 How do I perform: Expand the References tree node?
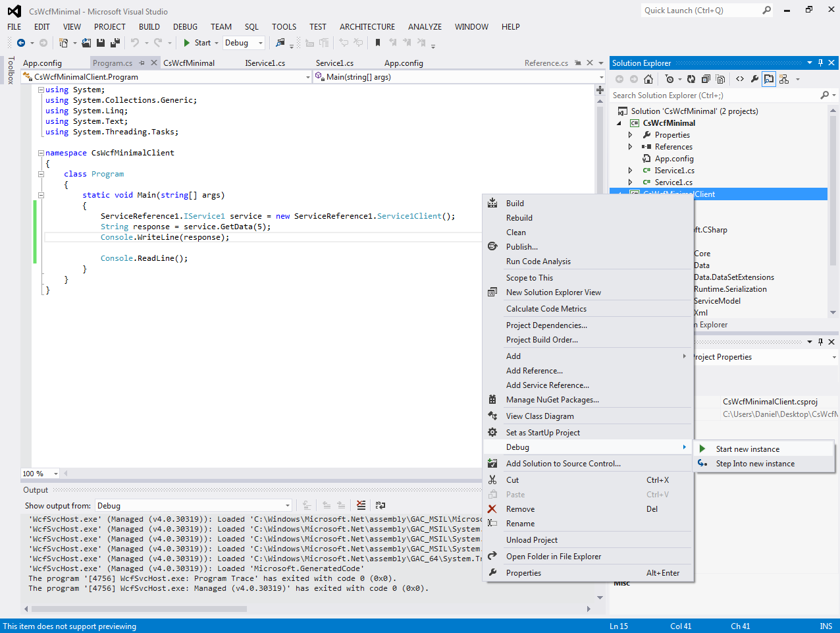[630, 146]
